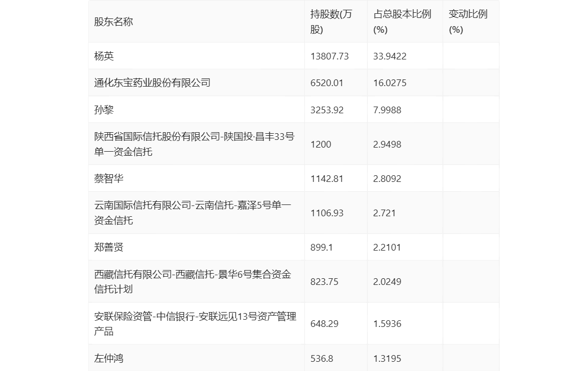This screenshot has height=371, width=588.
Task: Select the value 3253.92
Action: click(327, 110)
